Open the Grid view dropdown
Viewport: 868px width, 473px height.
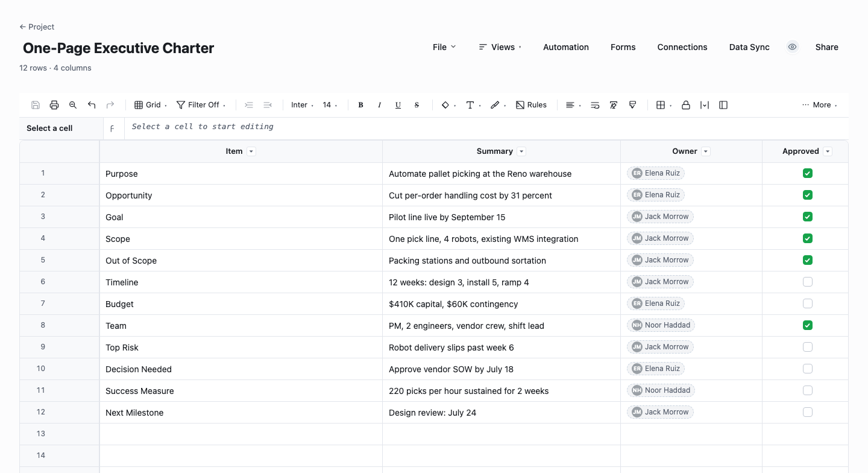click(x=150, y=105)
